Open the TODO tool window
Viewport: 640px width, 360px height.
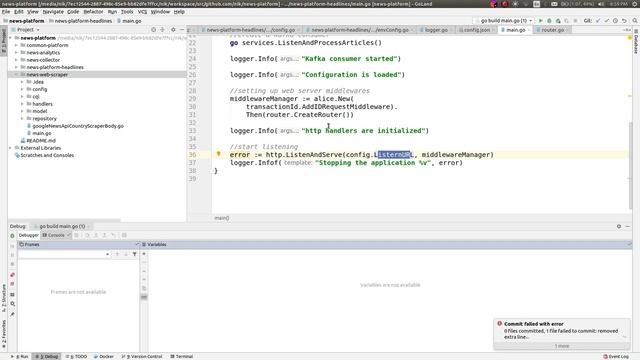tap(76, 356)
